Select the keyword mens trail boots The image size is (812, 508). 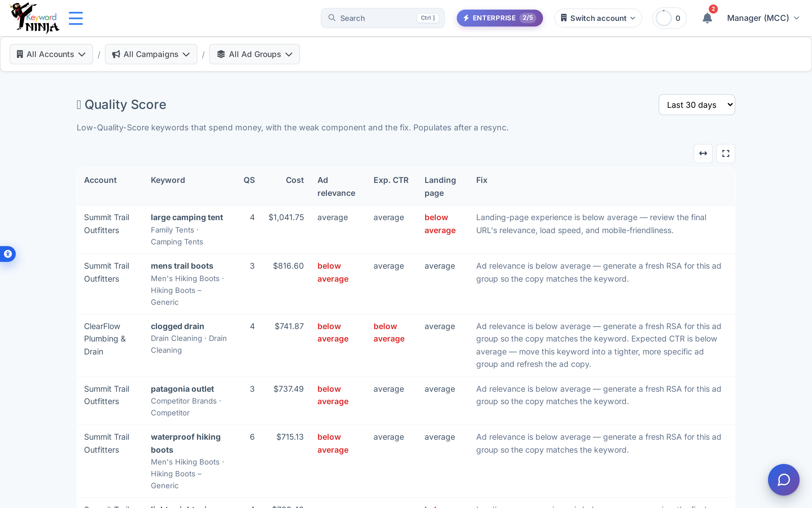point(182,266)
